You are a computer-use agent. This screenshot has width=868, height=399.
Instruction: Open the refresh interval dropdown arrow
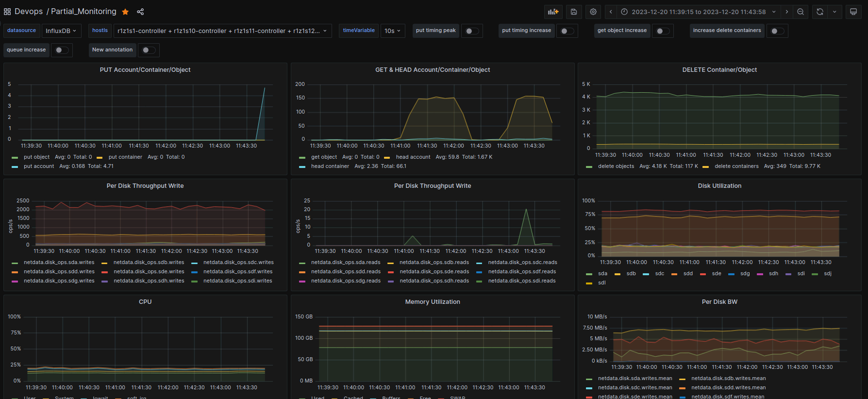pyautogui.click(x=835, y=12)
